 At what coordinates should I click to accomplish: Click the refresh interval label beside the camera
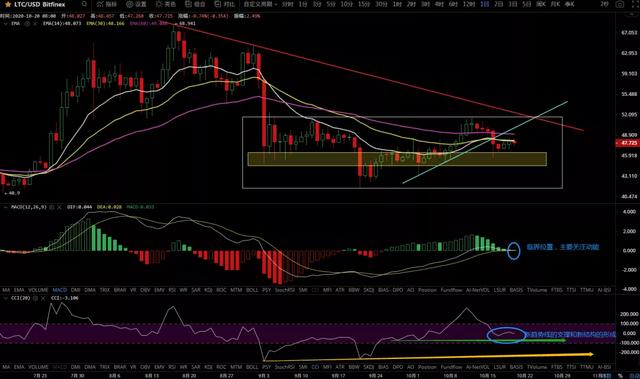click(x=604, y=4)
